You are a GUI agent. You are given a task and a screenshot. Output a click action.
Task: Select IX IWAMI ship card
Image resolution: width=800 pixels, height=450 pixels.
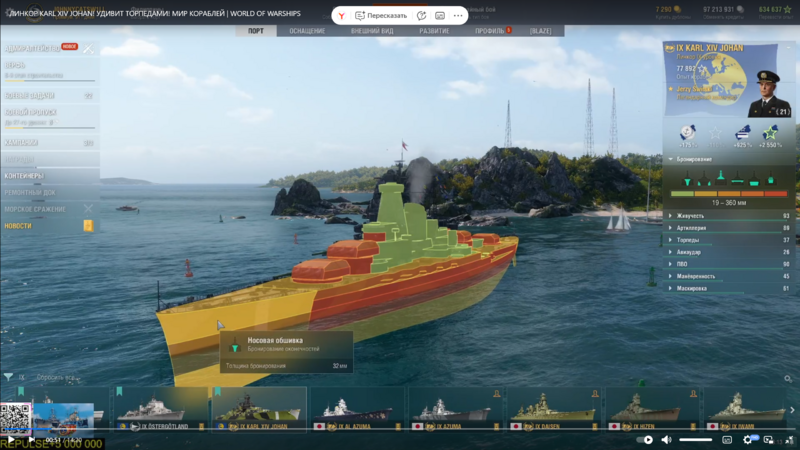[x=746, y=410]
